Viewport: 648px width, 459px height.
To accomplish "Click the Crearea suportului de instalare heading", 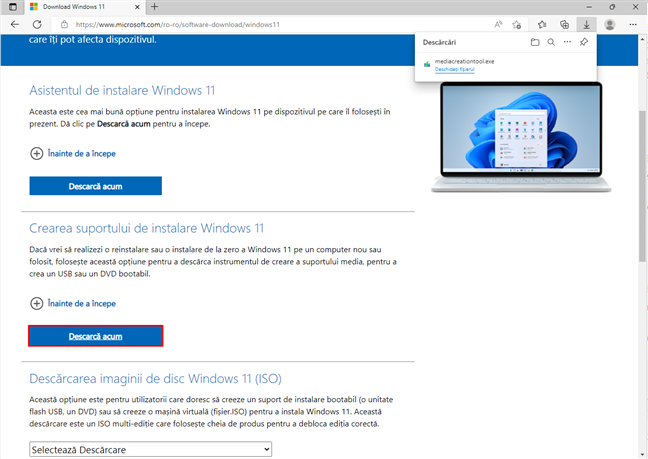I will (146, 228).
